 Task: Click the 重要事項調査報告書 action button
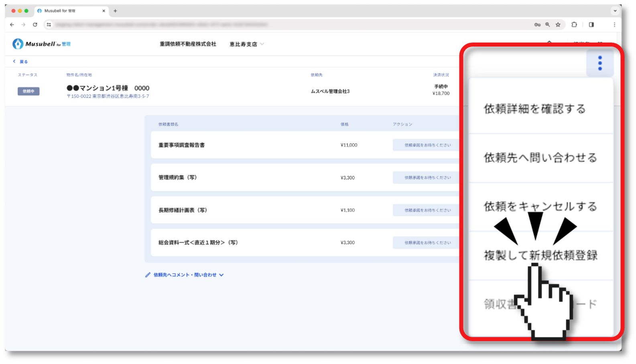point(427,145)
